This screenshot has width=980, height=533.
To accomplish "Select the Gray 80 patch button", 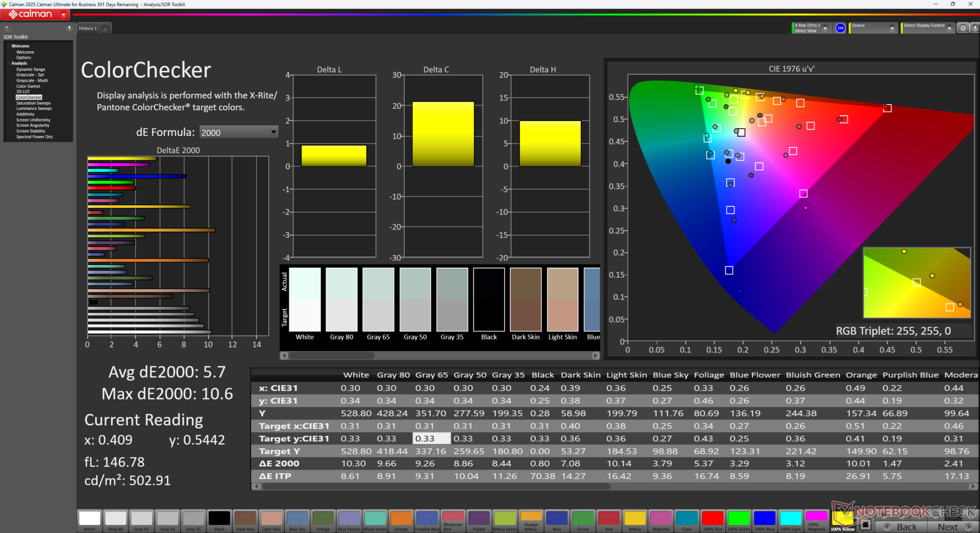I will click(116, 521).
